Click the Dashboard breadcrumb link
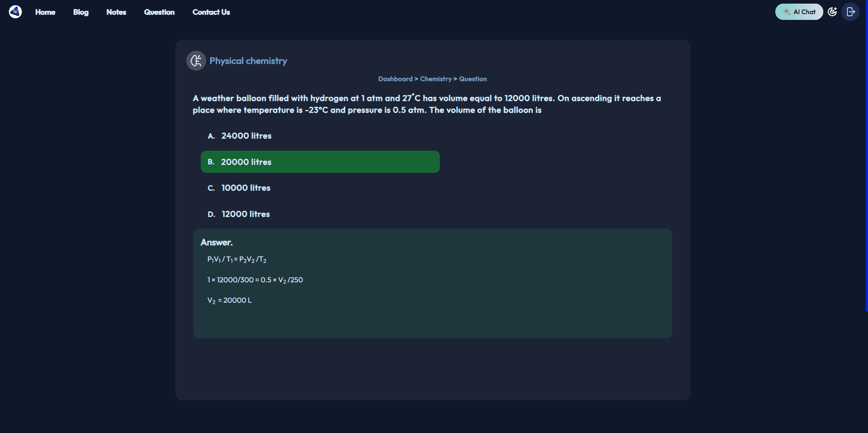 point(395,79)
